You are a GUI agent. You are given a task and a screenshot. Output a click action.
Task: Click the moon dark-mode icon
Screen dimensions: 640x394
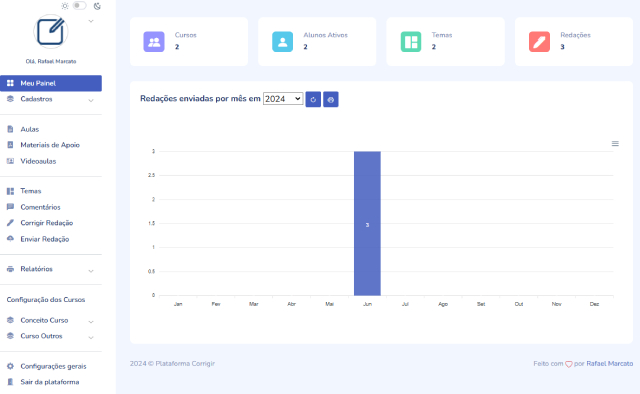97,6
